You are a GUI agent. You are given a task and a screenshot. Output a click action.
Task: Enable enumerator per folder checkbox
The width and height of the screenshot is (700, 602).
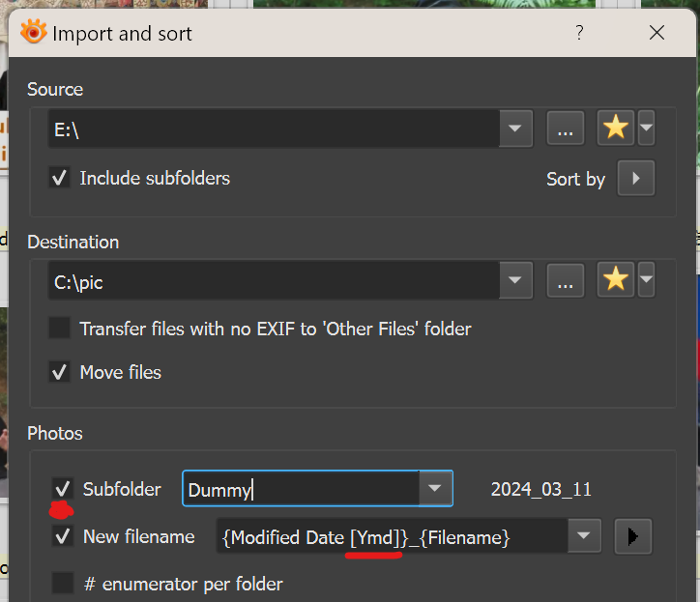tap(63, 584)
